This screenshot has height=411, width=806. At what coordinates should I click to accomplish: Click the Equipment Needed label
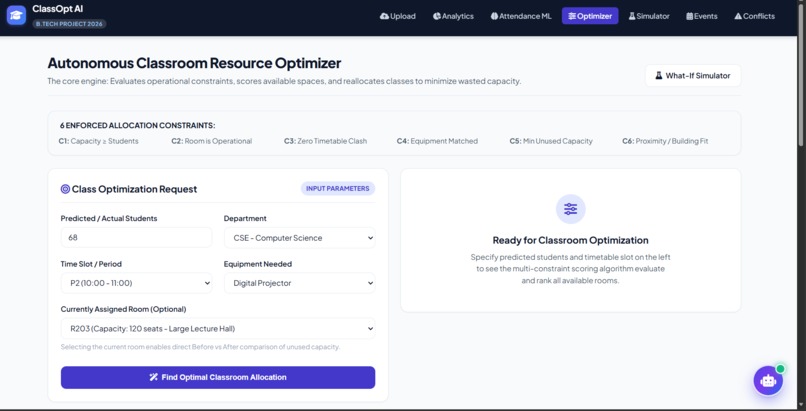[258, 264]
